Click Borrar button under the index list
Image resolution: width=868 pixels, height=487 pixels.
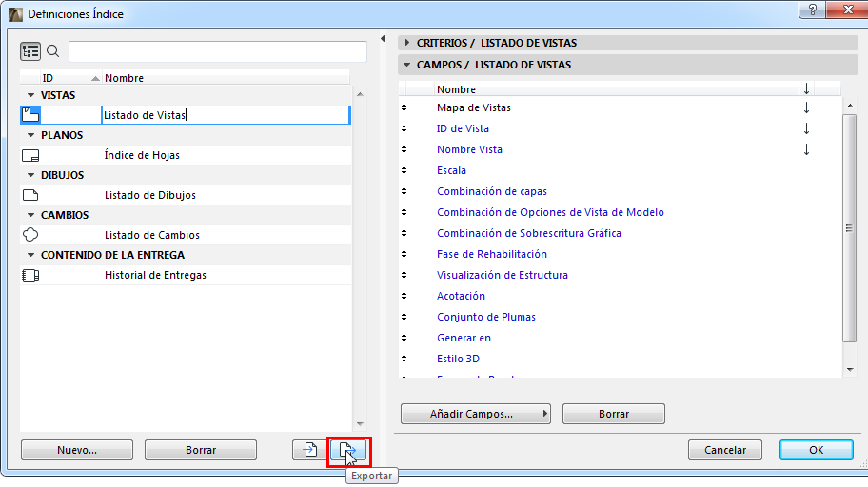(x=201, y=450)
